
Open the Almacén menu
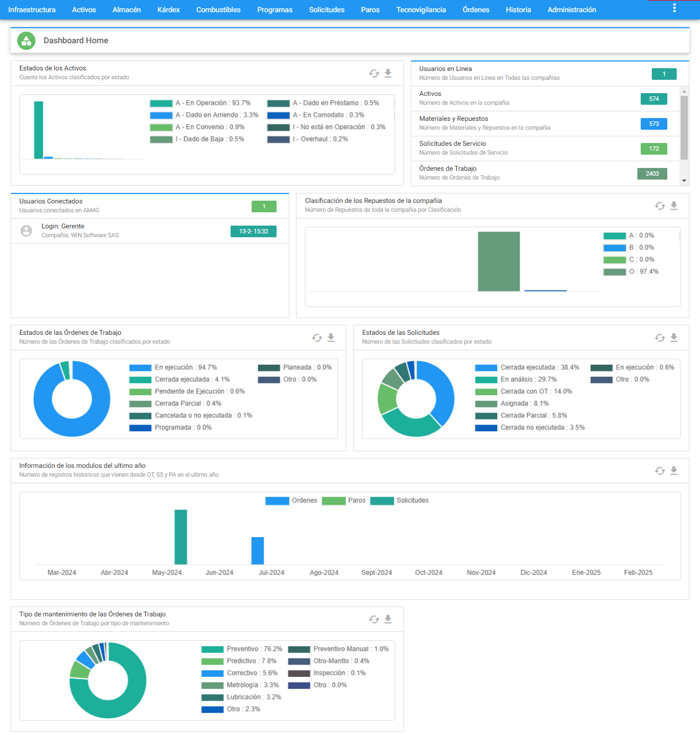(x=126, y=10)
